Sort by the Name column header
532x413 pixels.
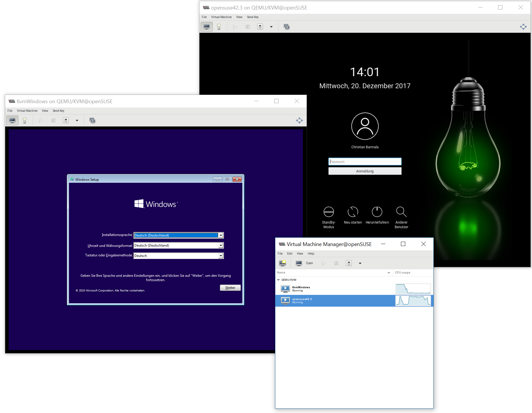pos(334,272)
